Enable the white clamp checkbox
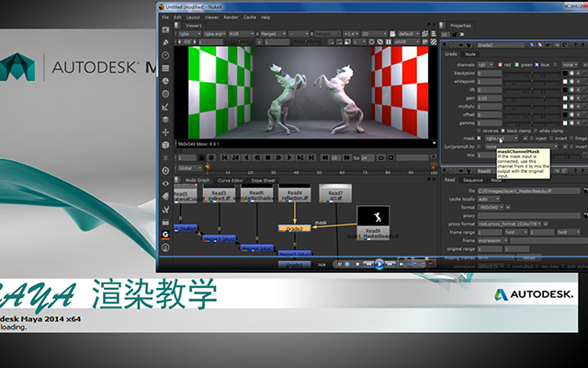Viewport: 588px width, 368px height. point(535,131)
